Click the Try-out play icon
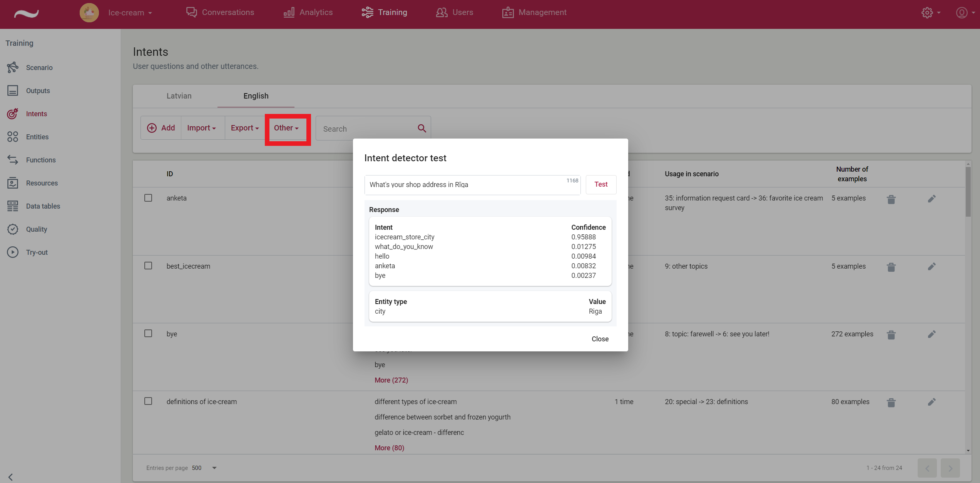980x483 pixels. pyautogui.click(x=13, y=252)
